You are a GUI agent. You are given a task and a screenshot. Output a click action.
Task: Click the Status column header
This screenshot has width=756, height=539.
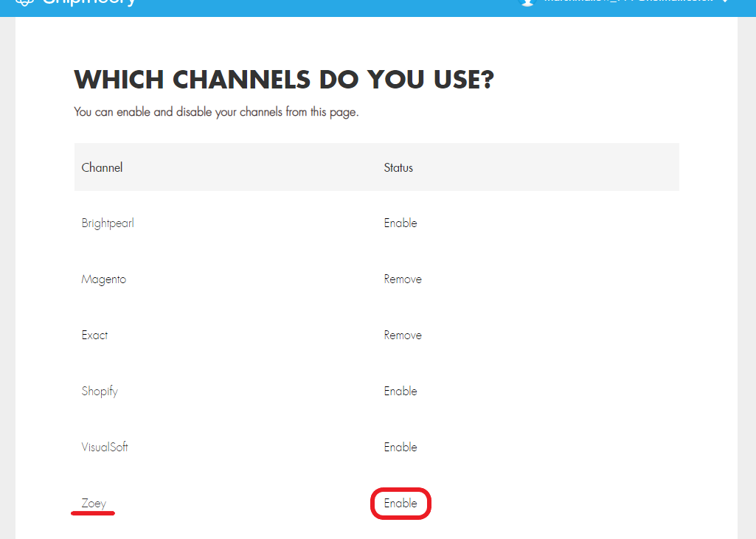[398, 167]
